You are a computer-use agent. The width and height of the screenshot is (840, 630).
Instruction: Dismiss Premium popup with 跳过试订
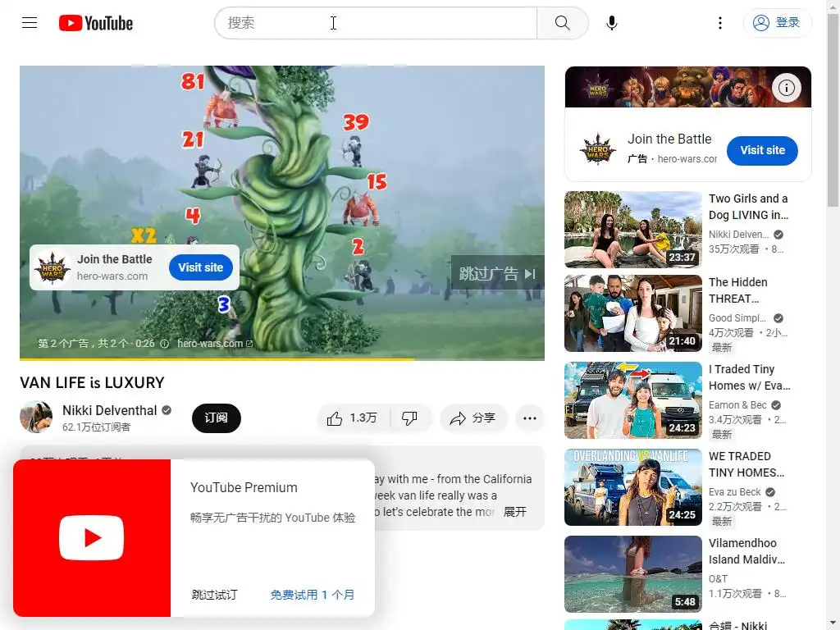click(x=214, y=595)
